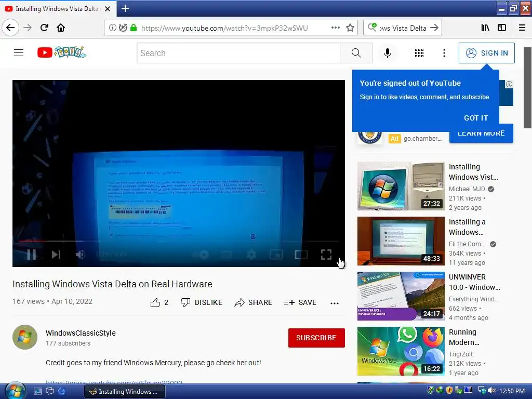Seek on the video progress bar
532x399 pixels.
pos(179,241)
